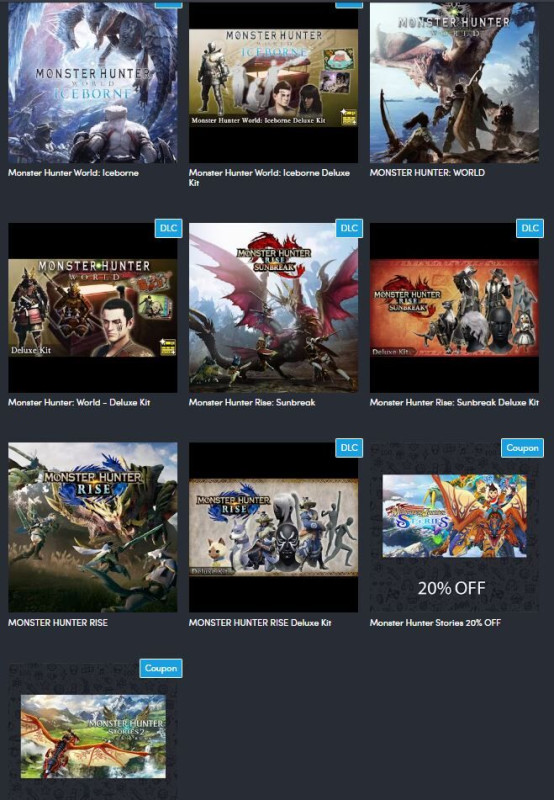554x800 pixels.
Task: Click Monster Hunter Rise: Sunbreak title link
Action: tap(252, 402)
